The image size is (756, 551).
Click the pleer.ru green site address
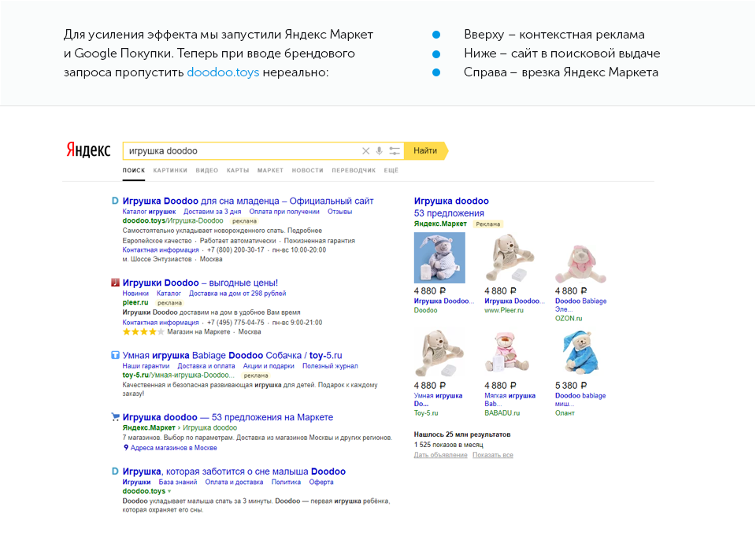[x=135, y=303]
